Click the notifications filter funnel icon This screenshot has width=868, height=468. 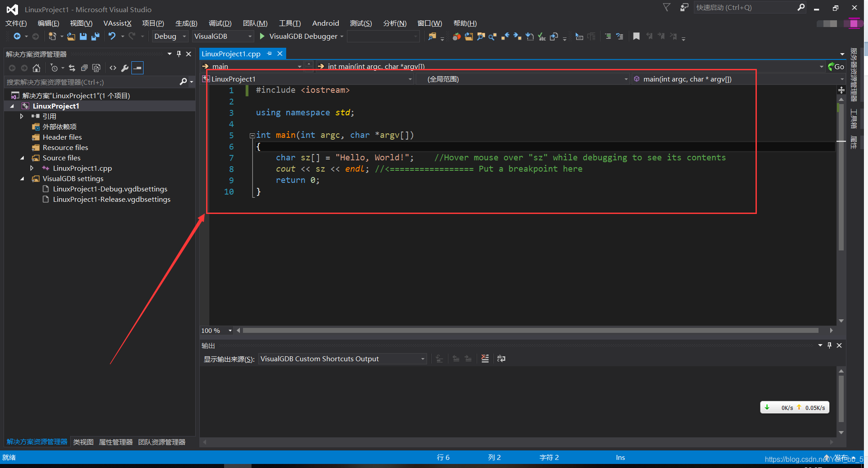click(x=667, y=7)
